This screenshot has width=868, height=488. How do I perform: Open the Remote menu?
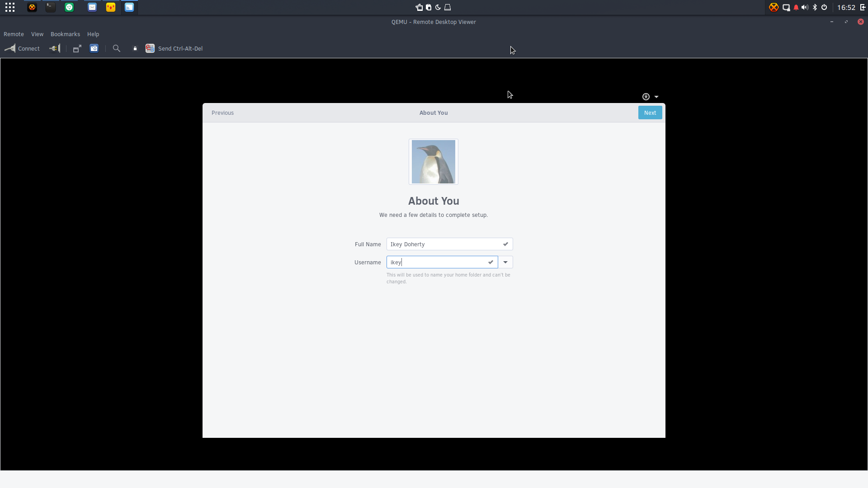[14, 34]
